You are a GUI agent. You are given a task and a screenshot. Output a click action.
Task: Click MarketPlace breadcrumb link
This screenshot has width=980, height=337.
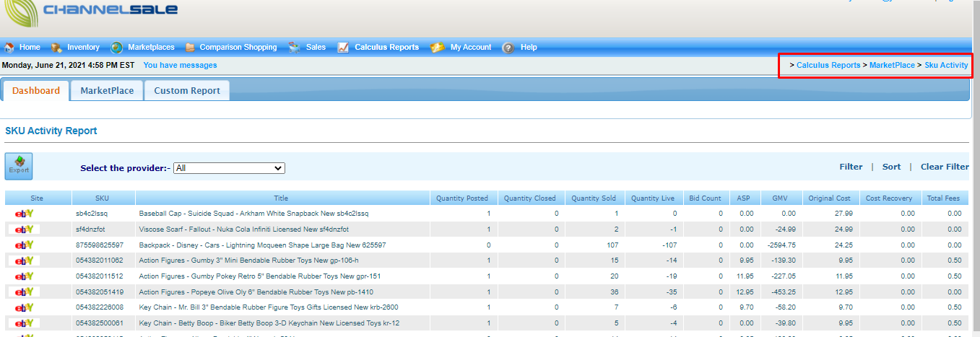click(x=892, y=65)
